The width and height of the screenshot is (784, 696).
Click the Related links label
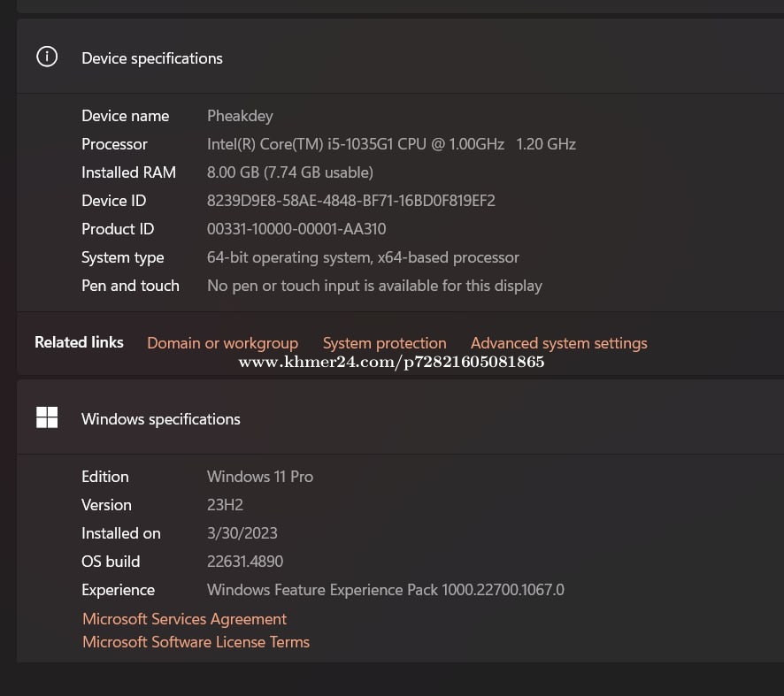coord(79,342)
